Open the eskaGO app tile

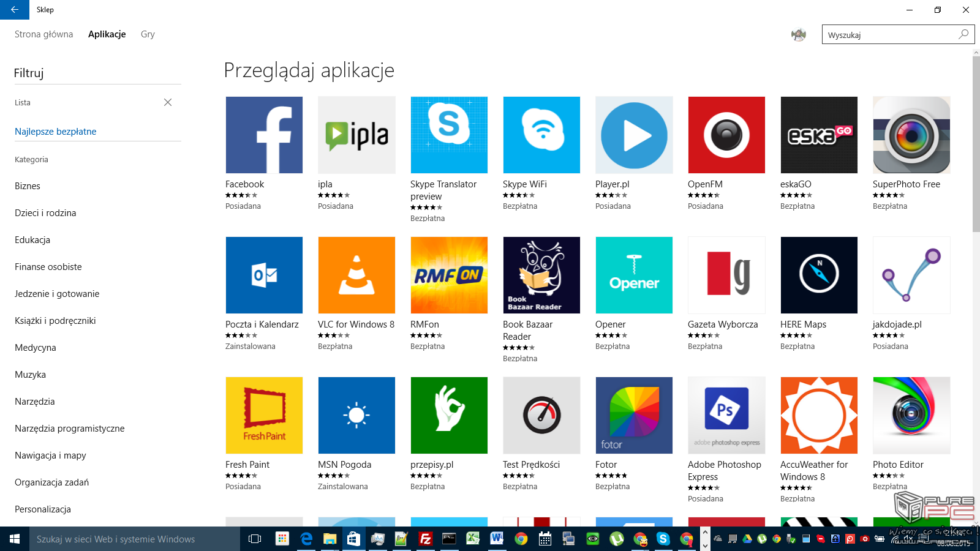click(x=819, y=135)
